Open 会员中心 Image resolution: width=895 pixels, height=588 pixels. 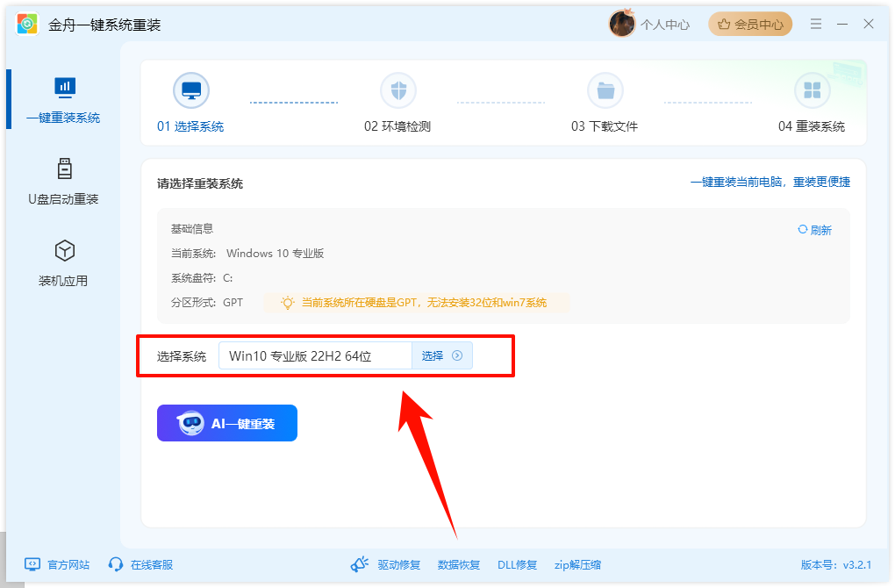tap(750, 24)
